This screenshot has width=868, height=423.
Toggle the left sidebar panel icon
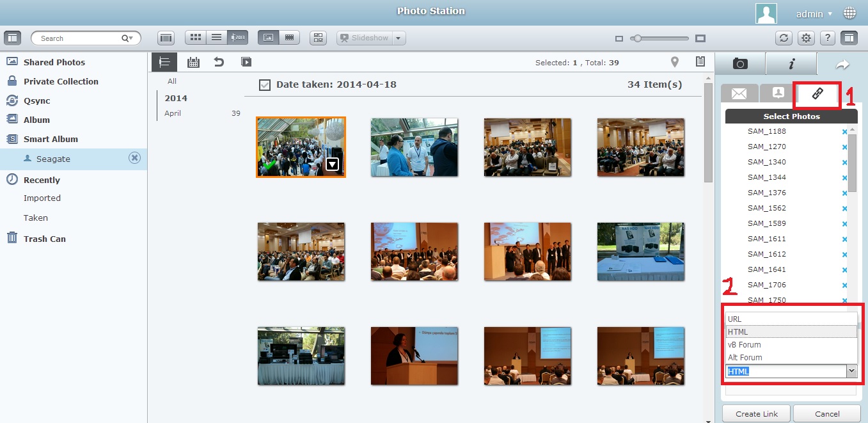click(x=12, y=38)
